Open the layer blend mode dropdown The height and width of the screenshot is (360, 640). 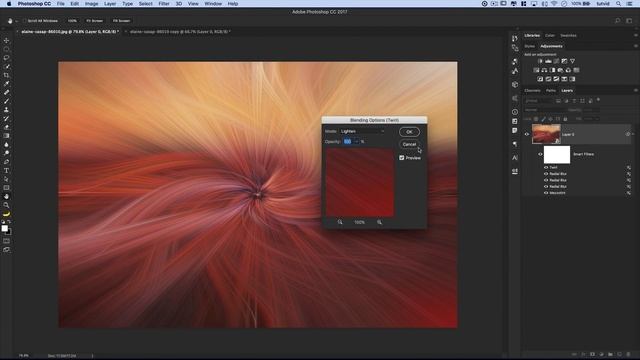point(544,110)
